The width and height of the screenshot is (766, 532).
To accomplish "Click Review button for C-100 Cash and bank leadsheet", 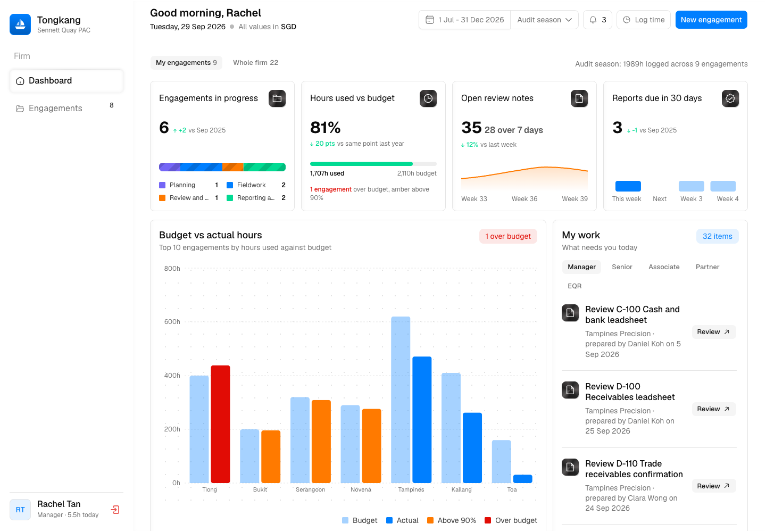I will [714, 332].
